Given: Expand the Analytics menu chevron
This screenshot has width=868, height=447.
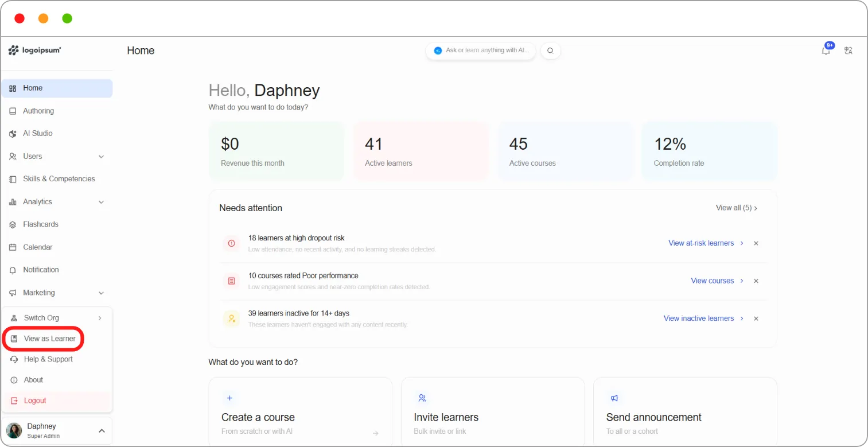Looking at the screenshot, I should pos(102,202).
